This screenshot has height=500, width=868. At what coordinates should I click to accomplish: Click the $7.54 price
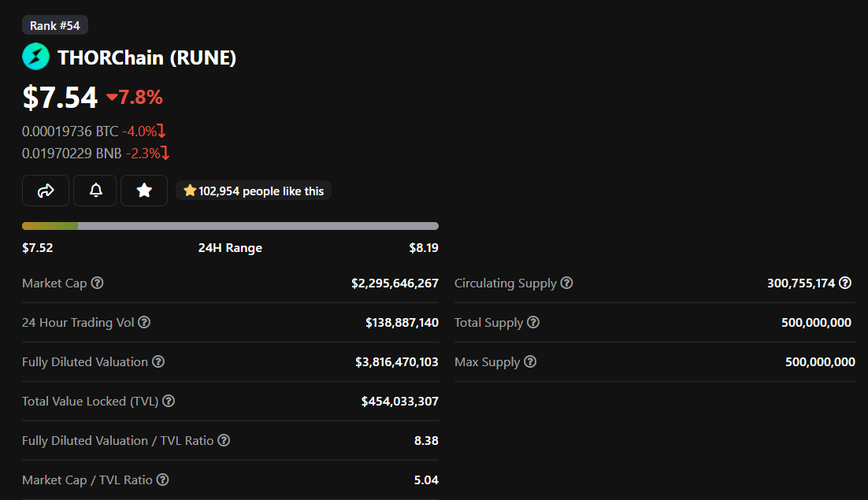click(x=60, y=98)
